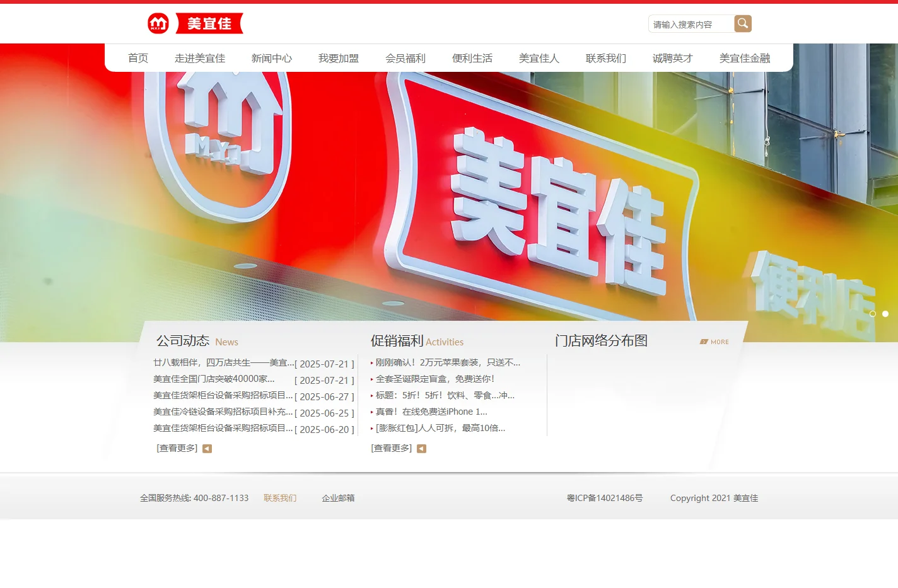Click the arrow icon beside news 查看更多
Screen dimensions: 898x588
pos(207,449)
